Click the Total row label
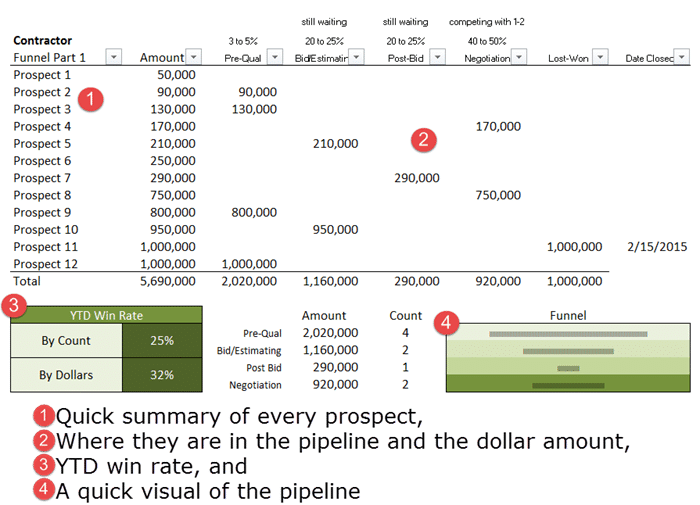 [x=27, y=281]
